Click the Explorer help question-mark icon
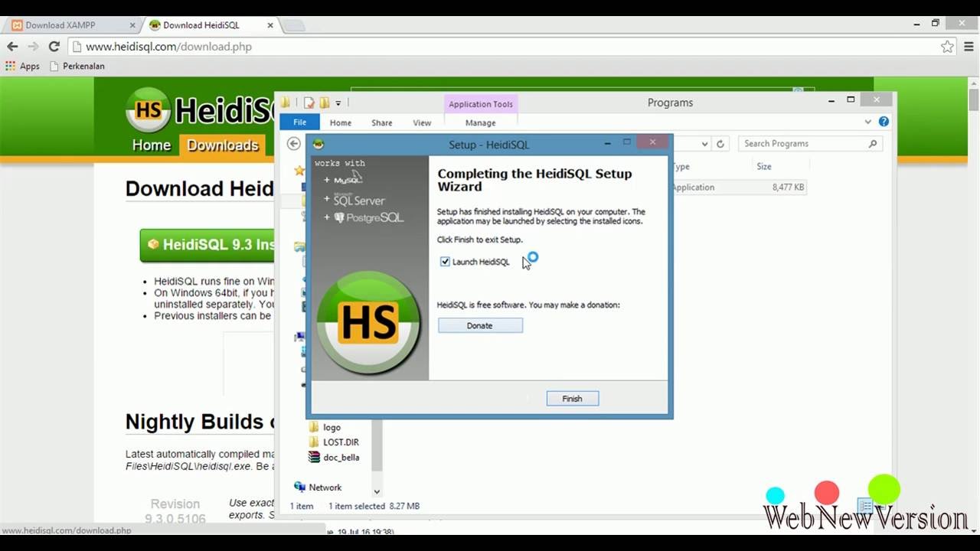 point(884,122)
